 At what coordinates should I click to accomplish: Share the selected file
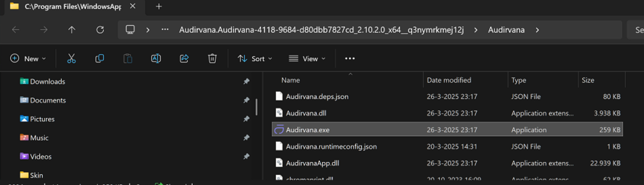point(184,59)
